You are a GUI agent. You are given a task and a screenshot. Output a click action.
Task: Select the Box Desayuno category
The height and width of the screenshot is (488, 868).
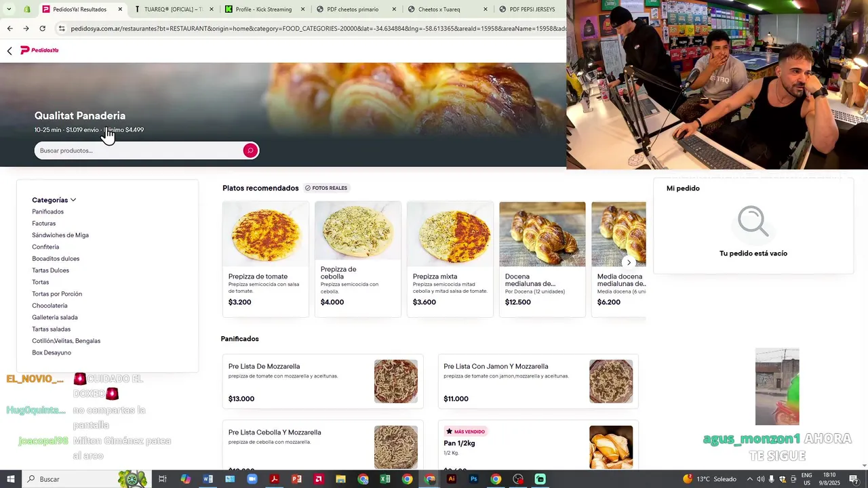[52, 352]
